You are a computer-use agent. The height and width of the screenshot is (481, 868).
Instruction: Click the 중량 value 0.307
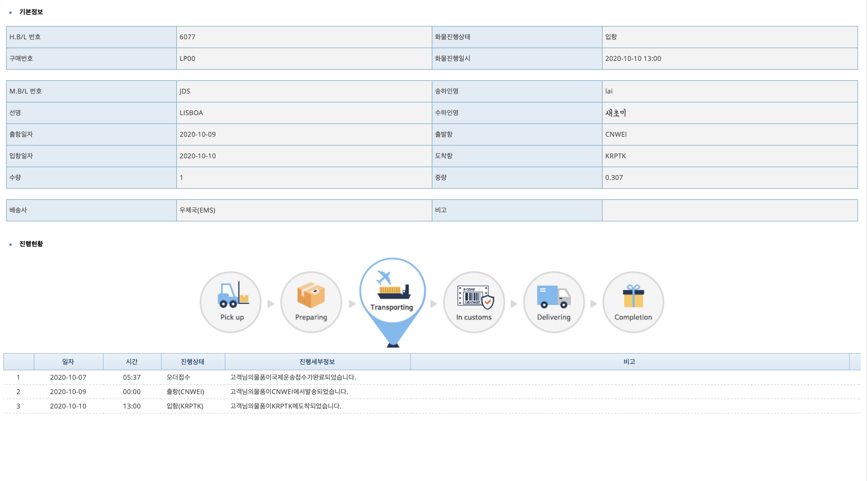pyautogui.click(x=614, y=177)
